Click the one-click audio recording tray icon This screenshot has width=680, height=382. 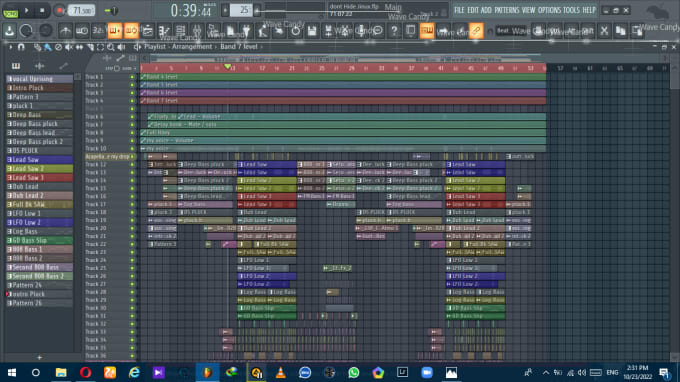[10, 31]
